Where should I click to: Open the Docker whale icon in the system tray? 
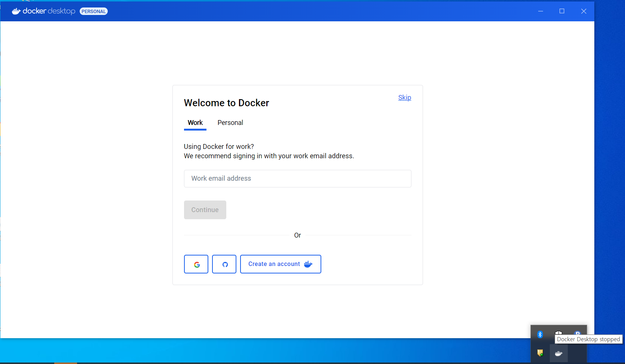tap(558, 353)
